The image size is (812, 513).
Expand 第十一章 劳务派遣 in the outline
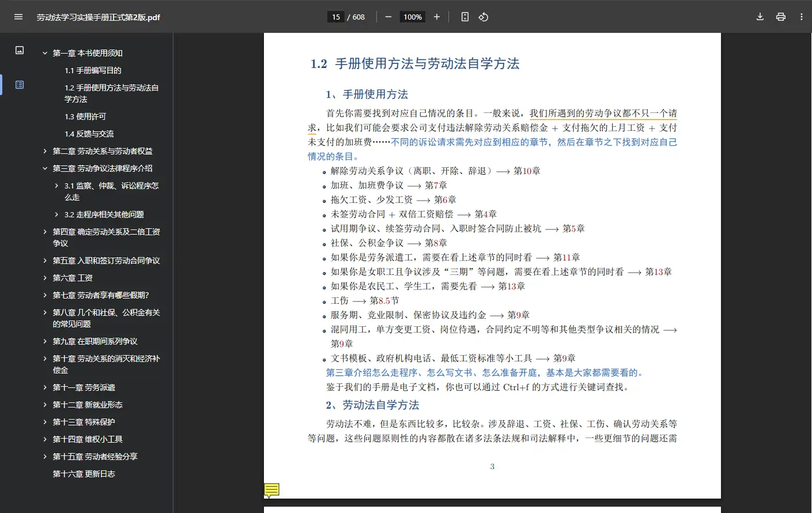pos(45,387)
